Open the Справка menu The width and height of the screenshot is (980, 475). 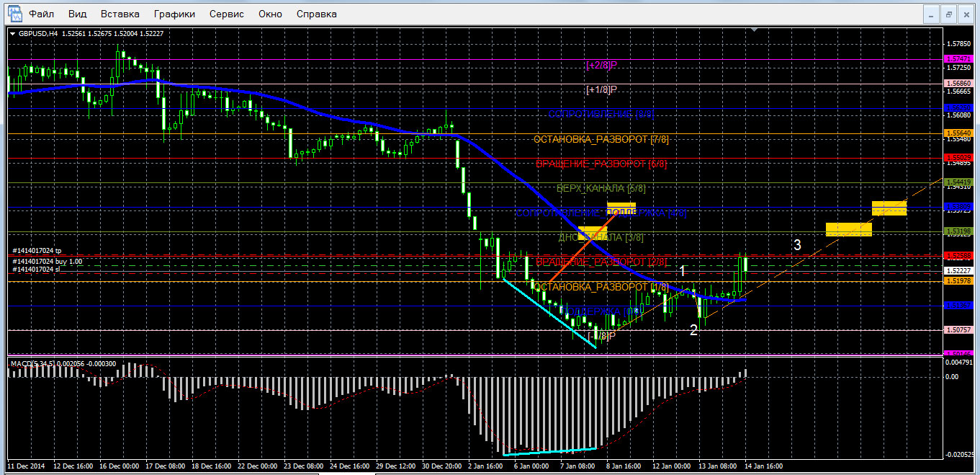(x=317, y=14)
